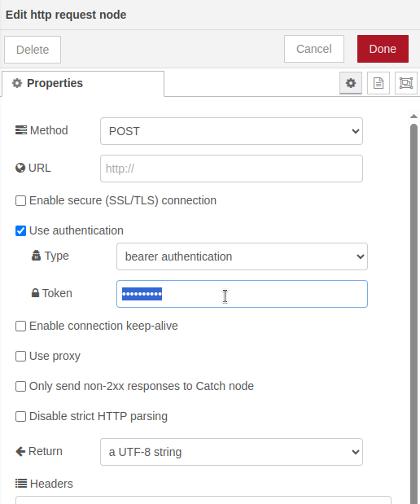Enable connection keep-alive checkbox

point(20,326)
